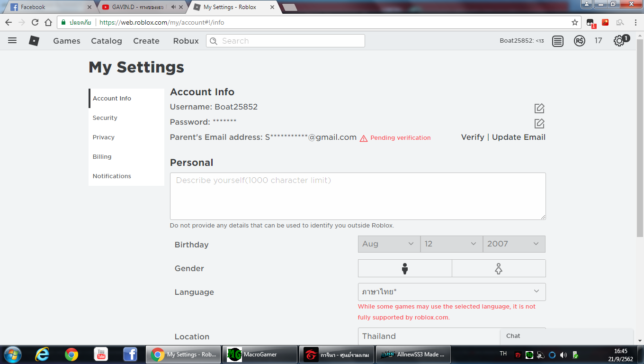644x364 pixels.
Task: Reload the current page
Action: point(35,22)
